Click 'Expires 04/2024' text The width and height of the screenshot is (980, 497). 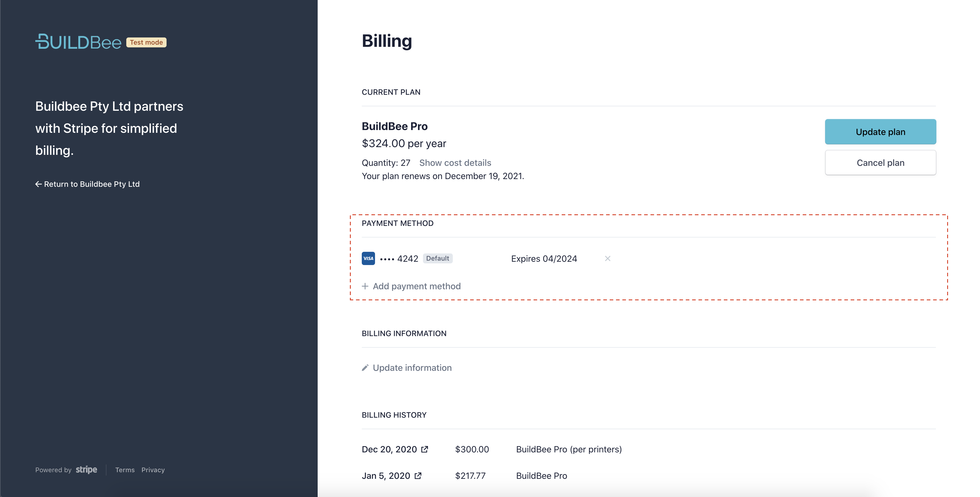544,259
